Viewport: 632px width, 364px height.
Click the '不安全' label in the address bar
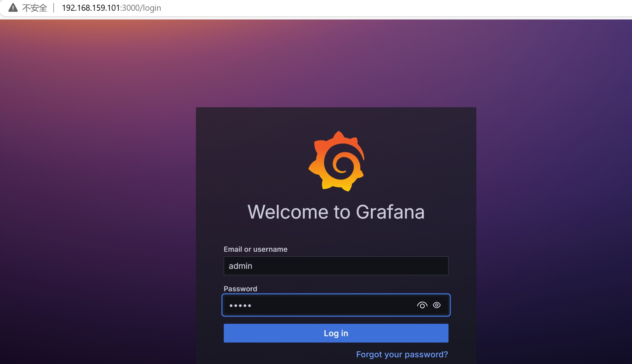pyautogui.click(x=35, y=8)
